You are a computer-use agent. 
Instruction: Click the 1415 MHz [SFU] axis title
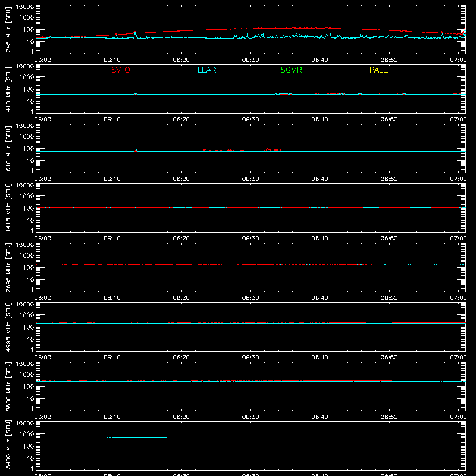[8, 208]
